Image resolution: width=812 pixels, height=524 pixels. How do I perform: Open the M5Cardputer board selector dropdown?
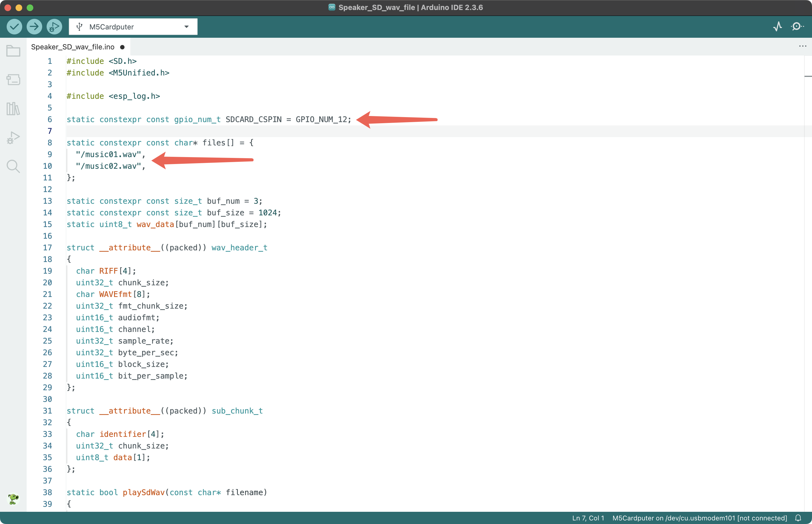(x=133, y=27)
